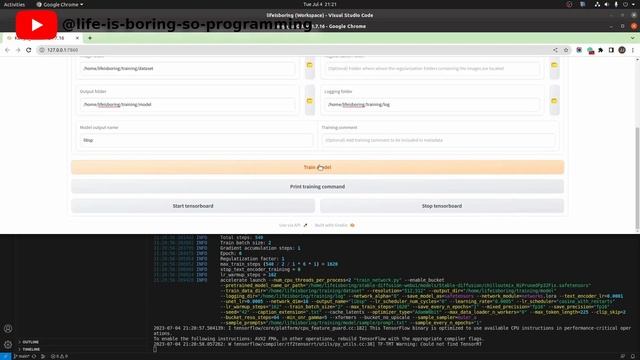The image size is (640, 360).
Task: Open the teal extension with red badge
Action: pos(590,50)
